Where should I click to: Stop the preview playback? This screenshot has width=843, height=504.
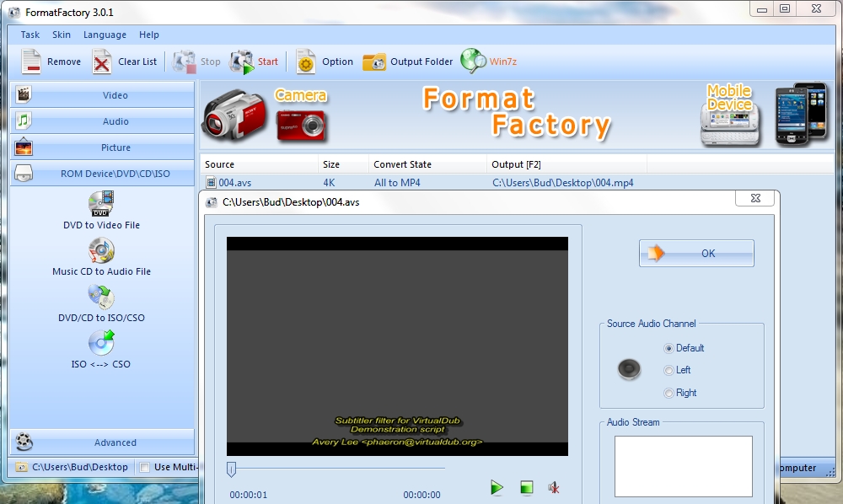click(526, 487)
